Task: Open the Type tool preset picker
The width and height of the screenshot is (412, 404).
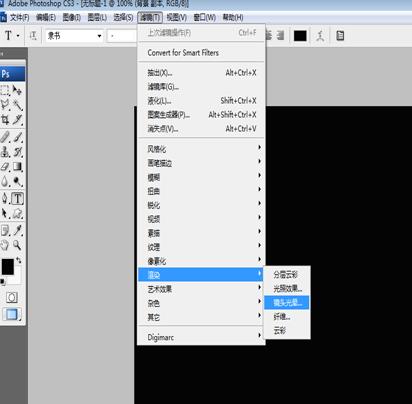Action: [11, 35]
